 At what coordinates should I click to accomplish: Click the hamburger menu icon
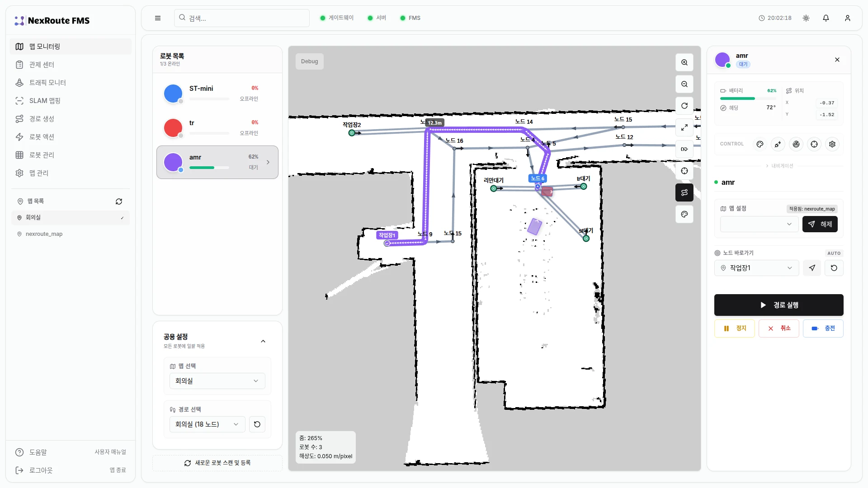[158, 18]
